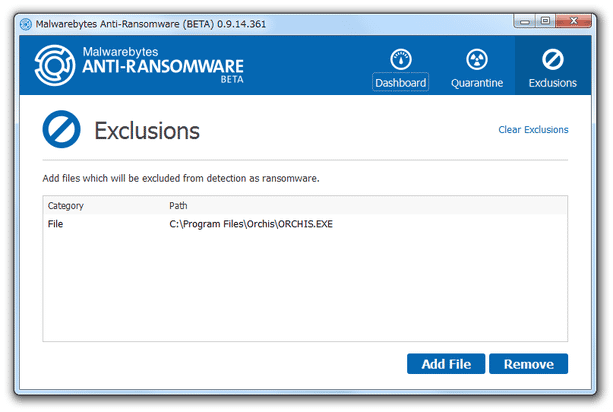This screenshot has height=412, width=613.
Task: Select the File category cell
Action: pyautogui.click(x=55, y=224)
